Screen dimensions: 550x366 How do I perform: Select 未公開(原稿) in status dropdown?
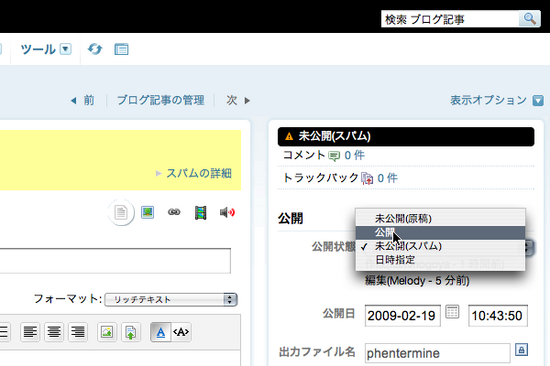pos(440,219)
